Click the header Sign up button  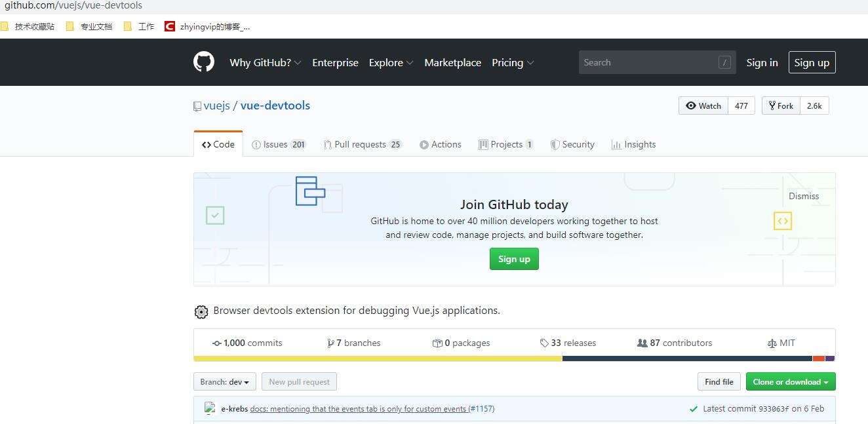[812, 63]
